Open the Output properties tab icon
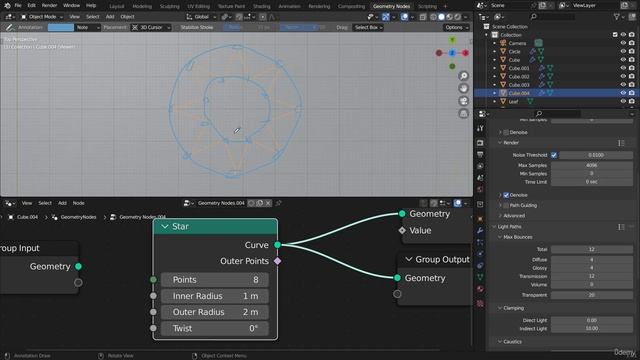640x360 pixels. tap(480, 154)
